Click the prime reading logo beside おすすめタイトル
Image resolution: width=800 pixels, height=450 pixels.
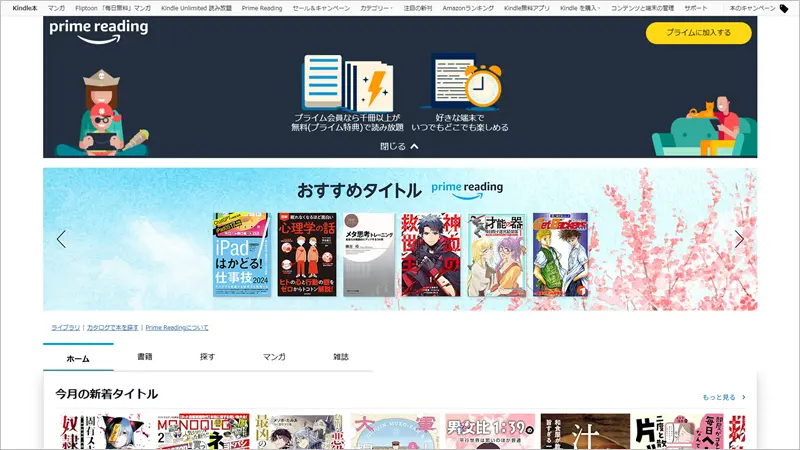tap(467, 187)
